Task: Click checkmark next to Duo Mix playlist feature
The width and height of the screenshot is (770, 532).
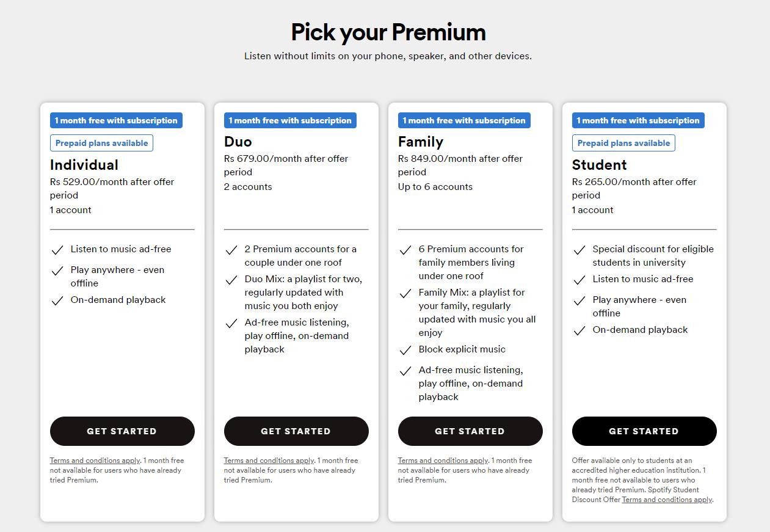Action: [231, 280]
